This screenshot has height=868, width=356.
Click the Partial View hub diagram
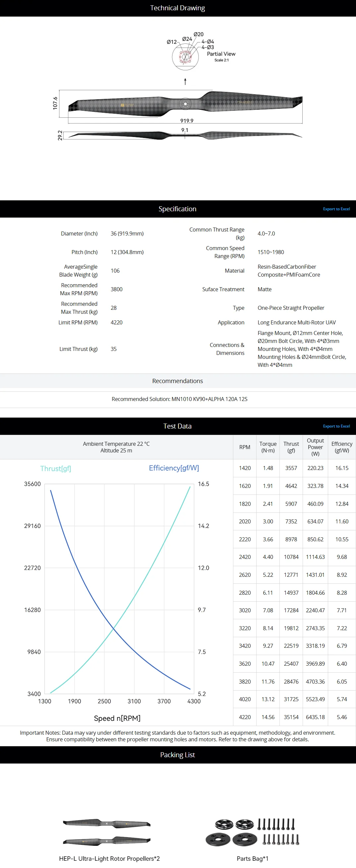coord(185,57)
